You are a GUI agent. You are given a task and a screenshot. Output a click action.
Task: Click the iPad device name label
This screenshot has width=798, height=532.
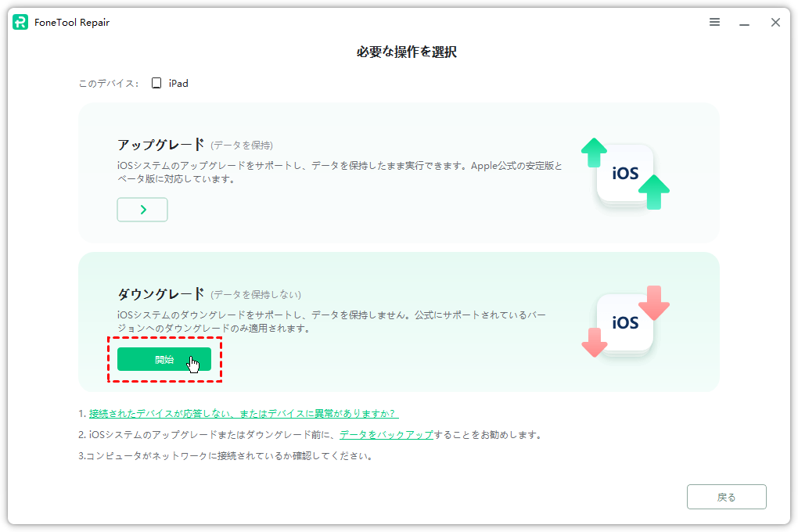click(178, 83)
